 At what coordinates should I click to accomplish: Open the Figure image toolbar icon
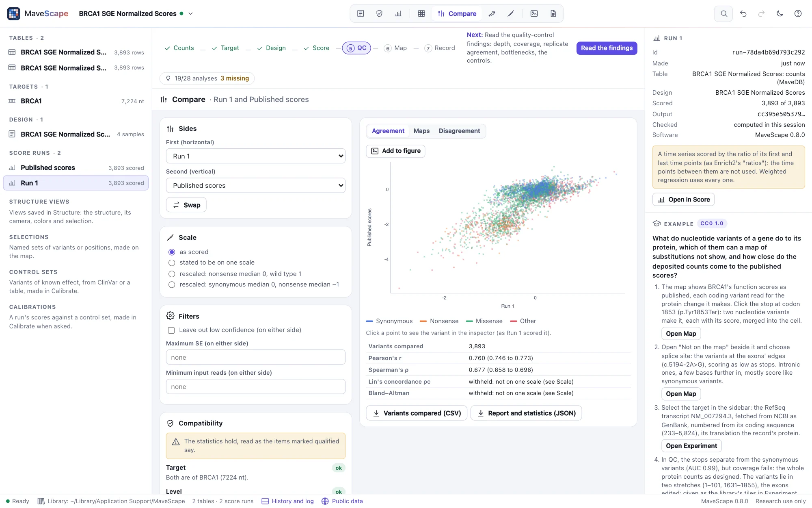[534, 13]
